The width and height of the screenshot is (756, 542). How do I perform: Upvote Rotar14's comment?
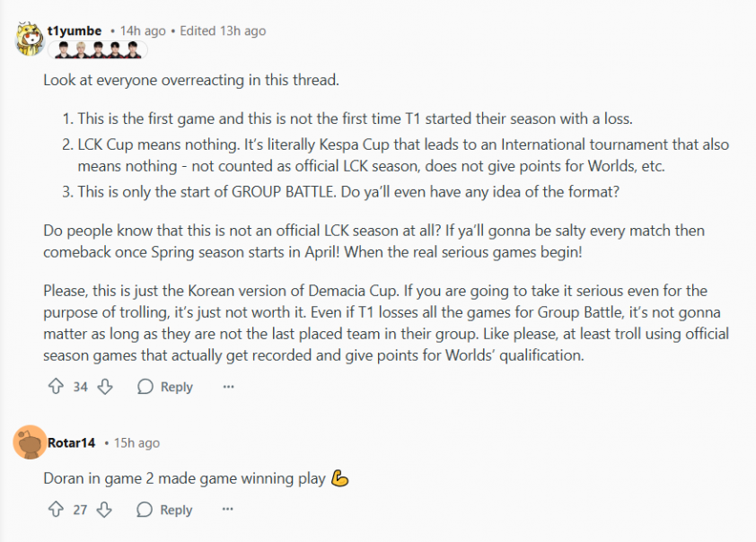56,509
